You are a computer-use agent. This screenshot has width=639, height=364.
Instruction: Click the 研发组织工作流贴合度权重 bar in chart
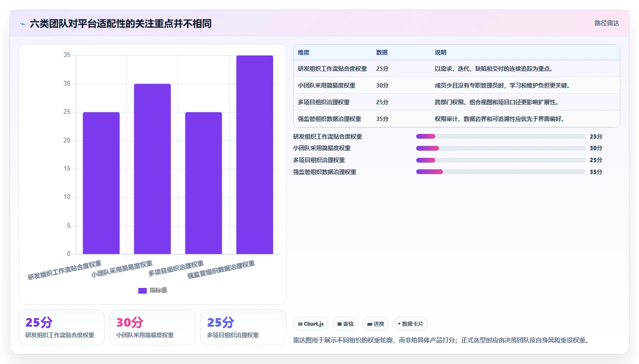click(101, 183)
